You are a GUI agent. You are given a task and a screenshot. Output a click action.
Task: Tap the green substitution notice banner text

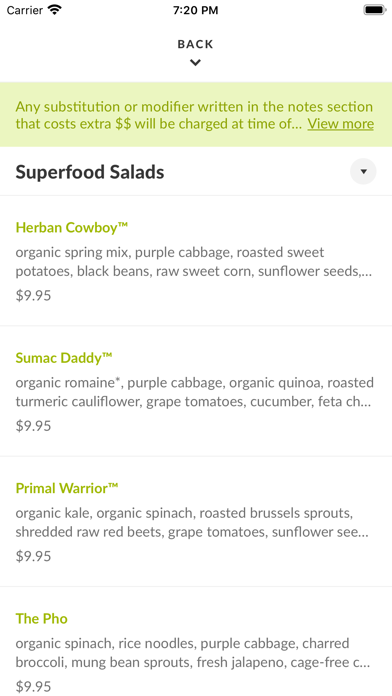tap(158, 115)
